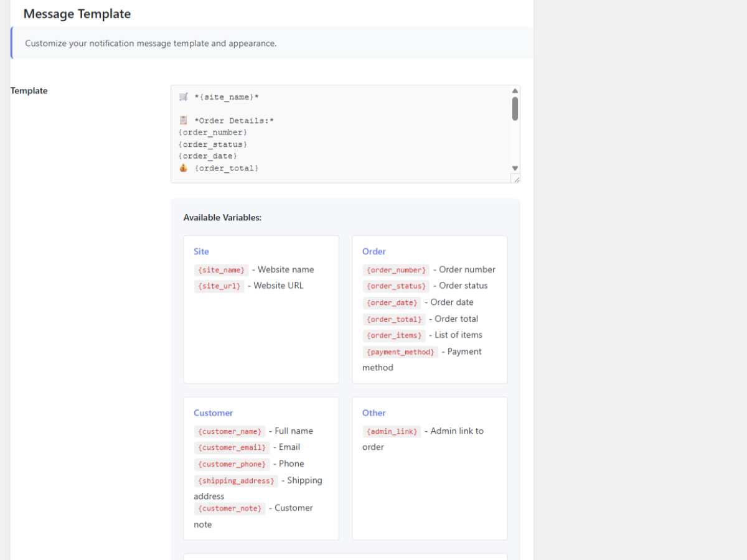Select the {customer_name} variable tag
This screenshot has width=747, height=560.
pyautogui.click(x=229, y=431)
